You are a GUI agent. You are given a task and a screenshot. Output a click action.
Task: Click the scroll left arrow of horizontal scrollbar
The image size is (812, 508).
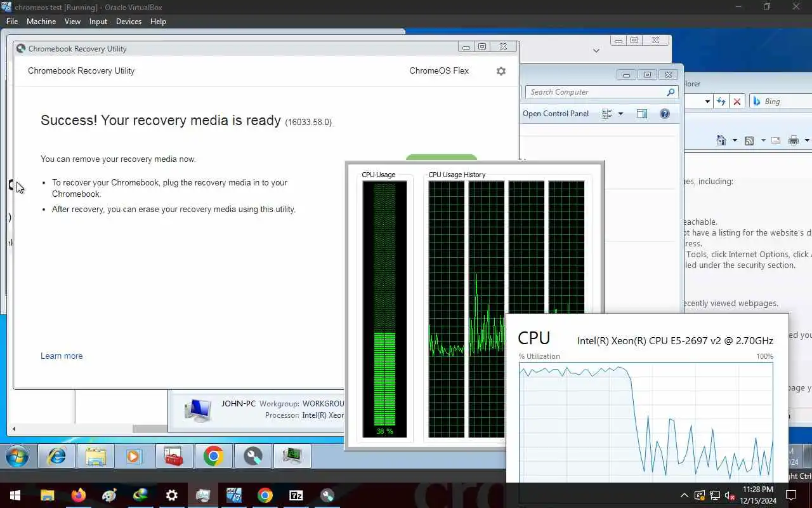point(14,429)
